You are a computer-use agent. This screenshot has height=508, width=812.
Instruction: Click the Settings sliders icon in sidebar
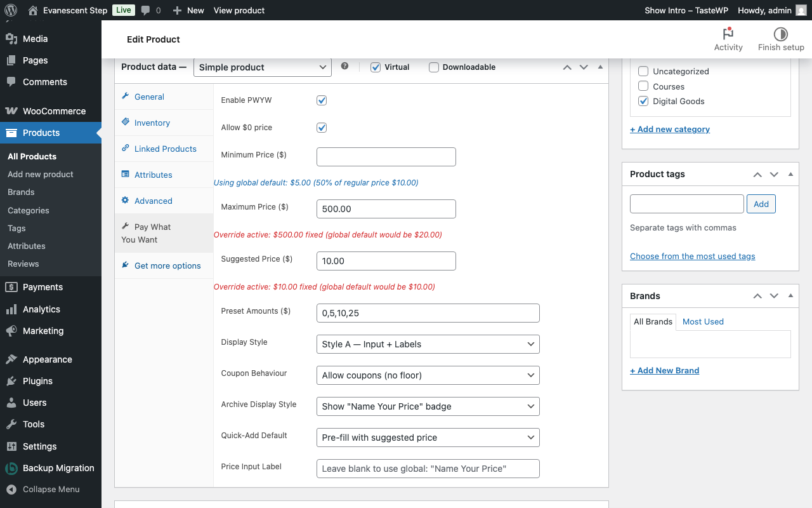tap(11, 446)
